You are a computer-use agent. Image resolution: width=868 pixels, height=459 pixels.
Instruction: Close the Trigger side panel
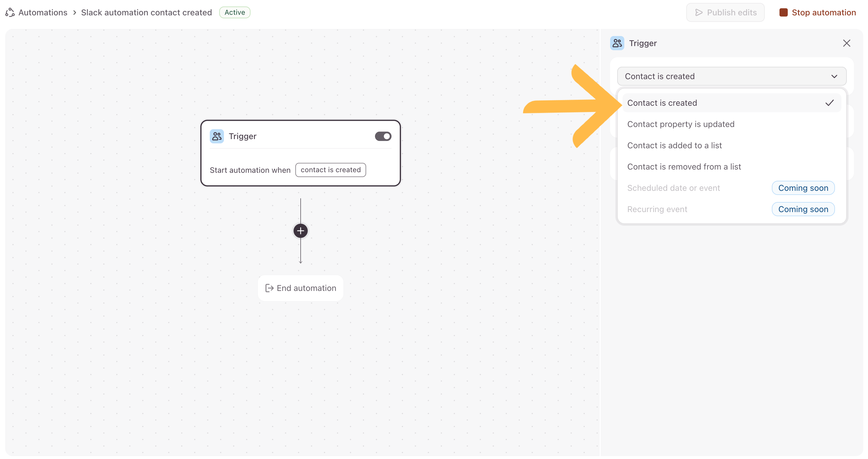point(846,43)
